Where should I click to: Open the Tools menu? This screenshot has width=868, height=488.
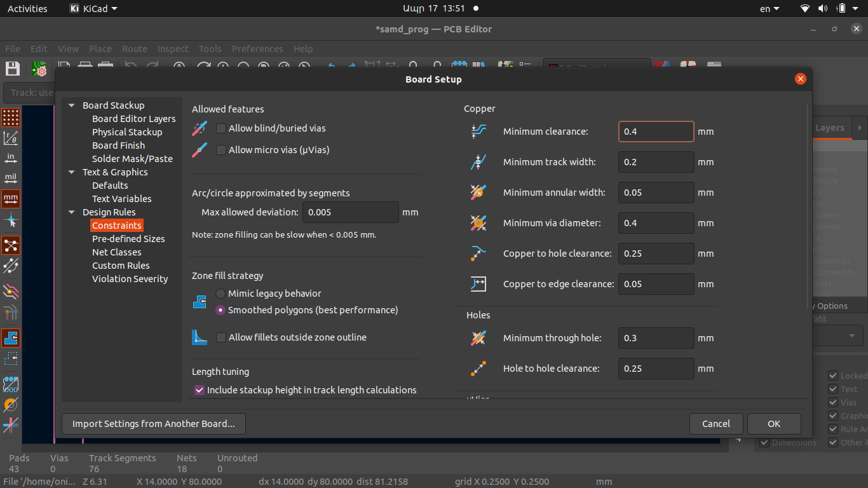coord(210,49)
